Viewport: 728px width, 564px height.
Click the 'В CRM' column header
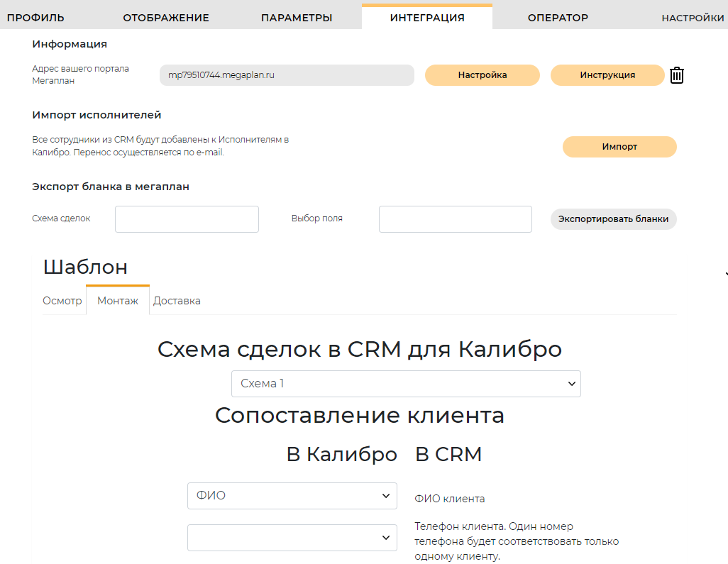click(x=448, y=454)
